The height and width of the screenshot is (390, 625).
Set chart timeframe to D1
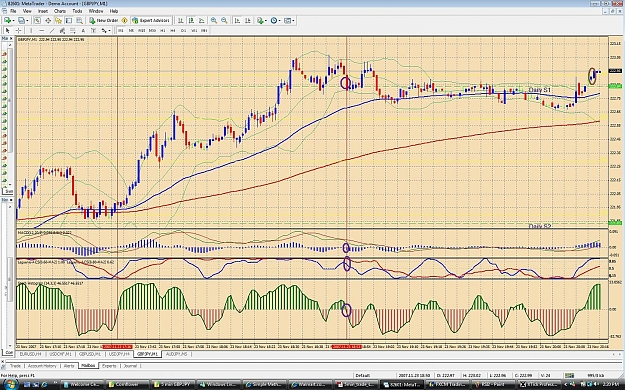(183, 30)
